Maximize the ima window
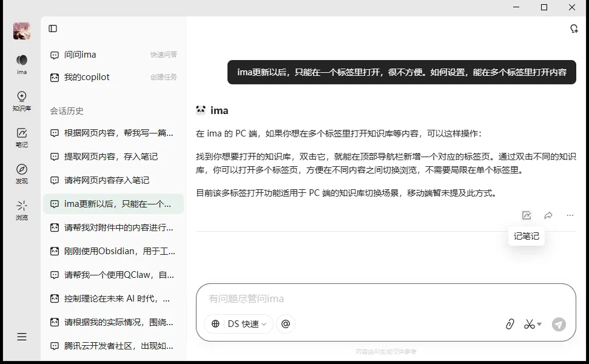589x364 pixels. point(544,7)
